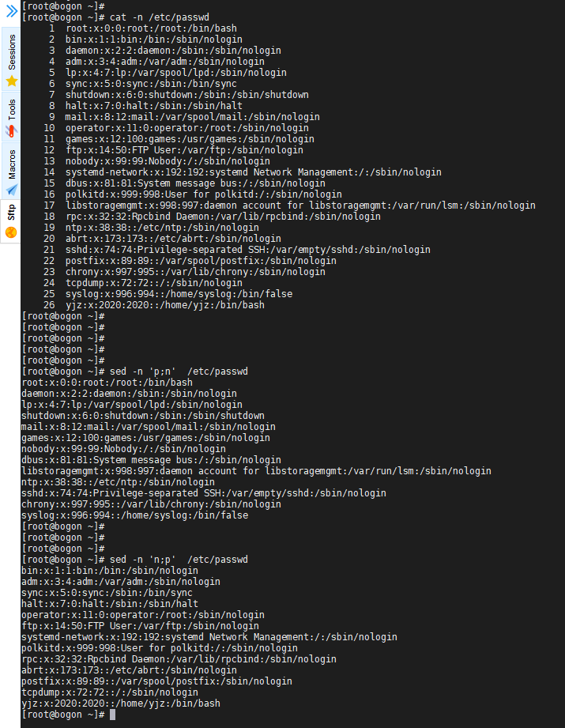Click numbered line 2 bin entry
This screenshot has height=728, width=565.
coord(145,40)
